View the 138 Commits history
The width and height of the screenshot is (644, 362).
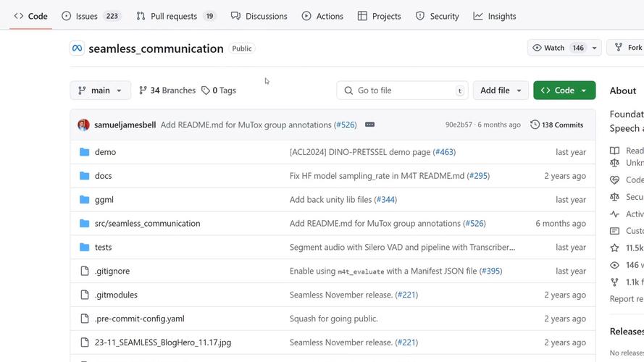tap(557, 125)
